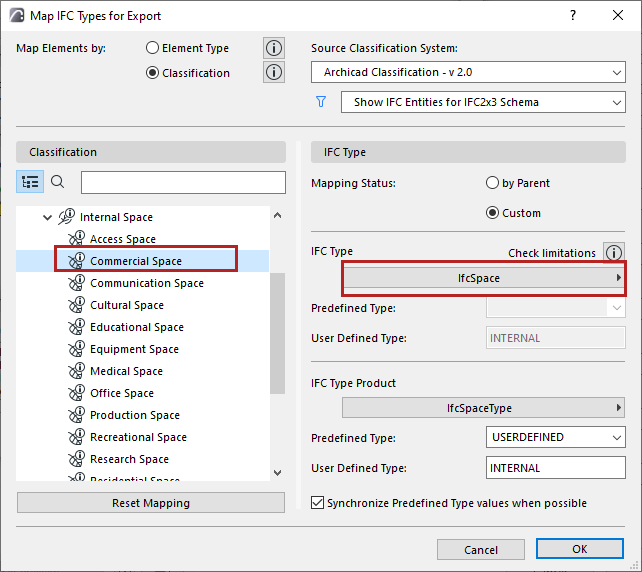This screenshot has width=642, height=572.
Task: Click the IFC entity filter funnel icon
Action: [321, 102]
